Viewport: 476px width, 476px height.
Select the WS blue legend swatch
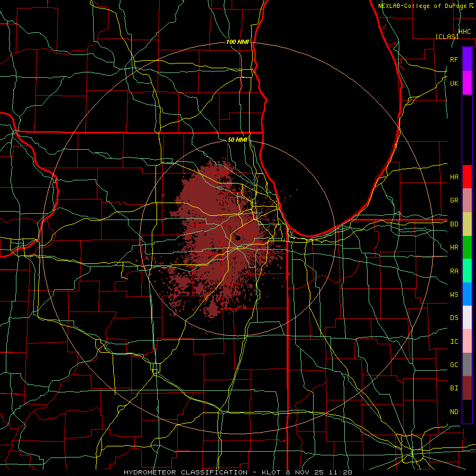[x=467, y=294]
